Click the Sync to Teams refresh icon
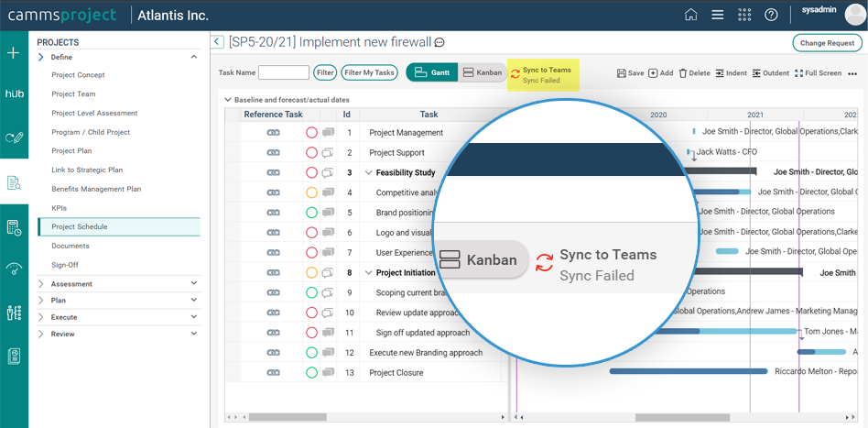 (x=515, y=73)
